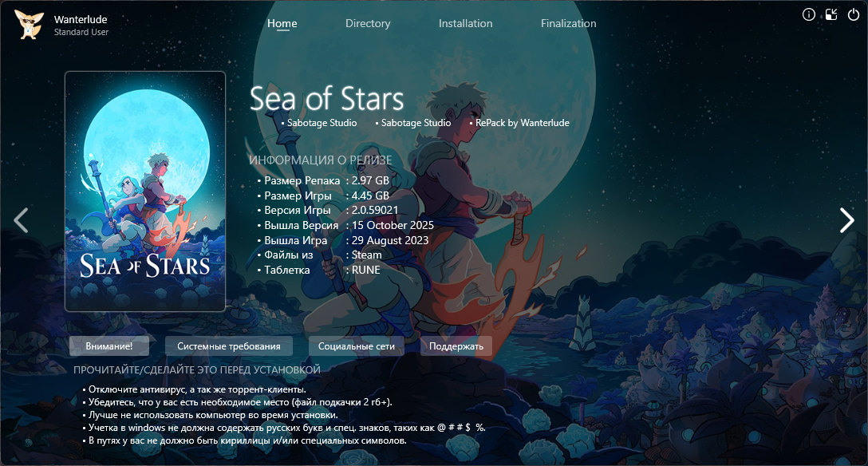The height and width of the screenshot is (466, 868).
Task: Switch to the Directory tab
Action: pos(368,23)
